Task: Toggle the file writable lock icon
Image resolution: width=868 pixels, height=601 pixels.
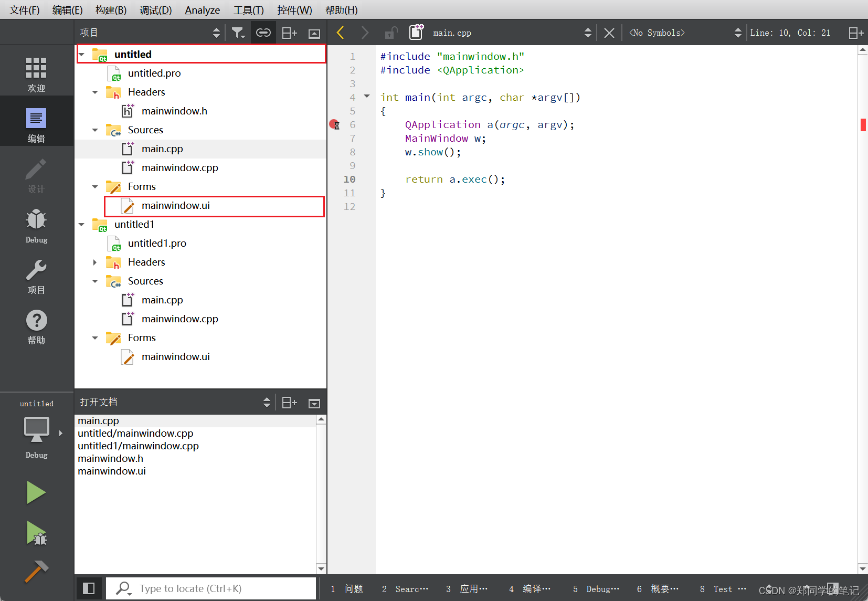Action: tap(391, 33)
